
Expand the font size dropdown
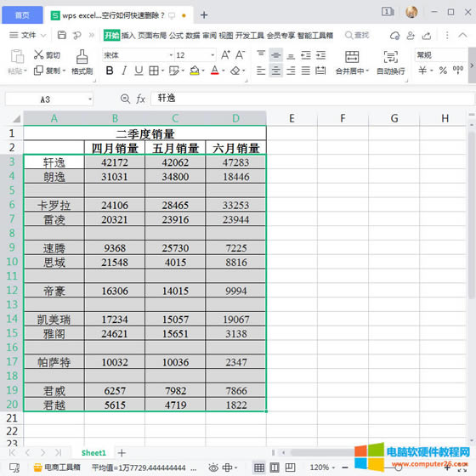tap(212, 55)
